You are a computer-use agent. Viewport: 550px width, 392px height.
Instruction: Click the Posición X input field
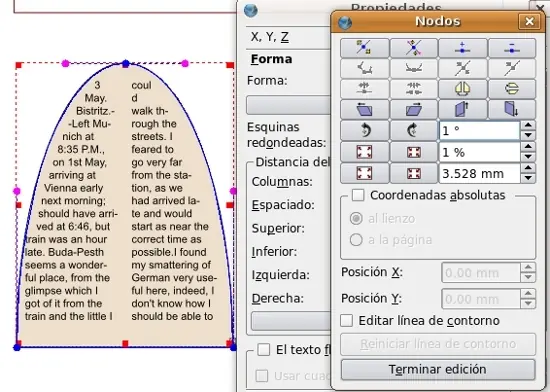tap(481, 273)
